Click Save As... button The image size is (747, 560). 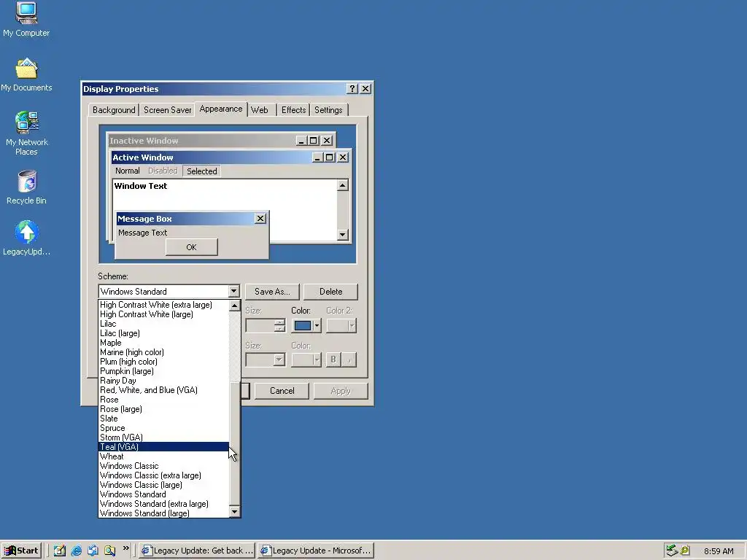[x=272, y=292]
